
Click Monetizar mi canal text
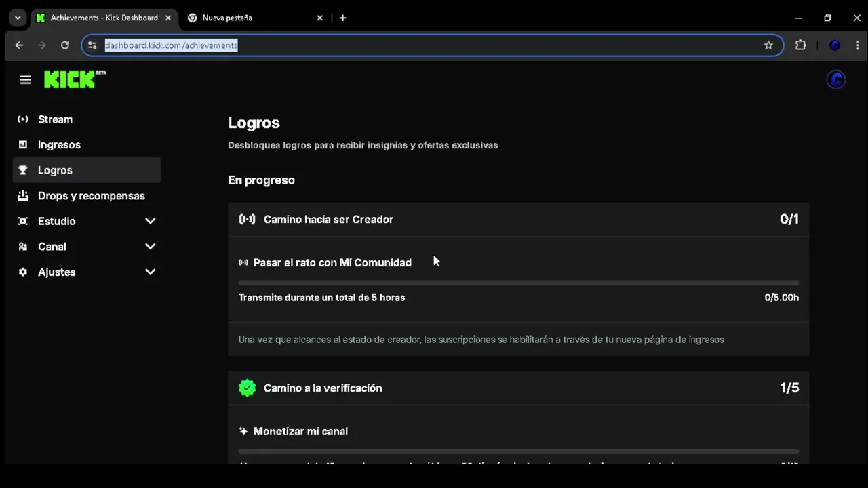coord(300,431)
